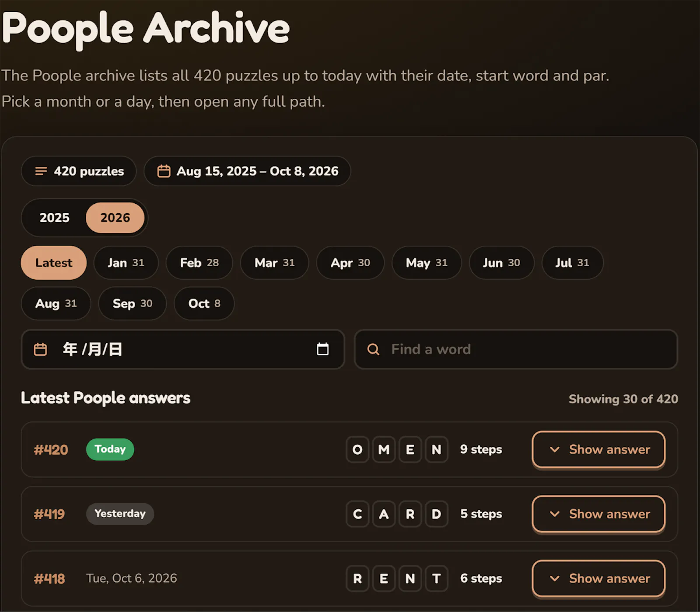This screenshot has height=612, width=700.
Task: Click the calendar icon in the date range pill
Action: [164, 171]
